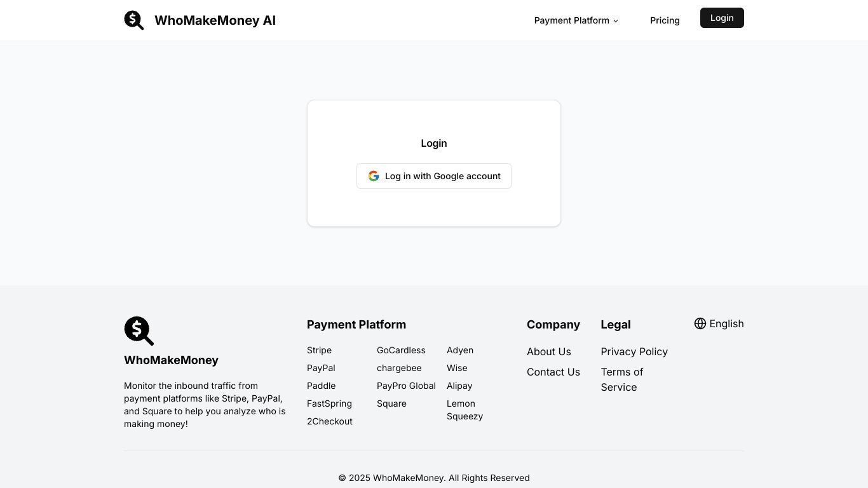Viewport: 868px width, 488px height.
Task: Open the Paddle platform link
Action: pyautogui.click(x=321, y=386)
